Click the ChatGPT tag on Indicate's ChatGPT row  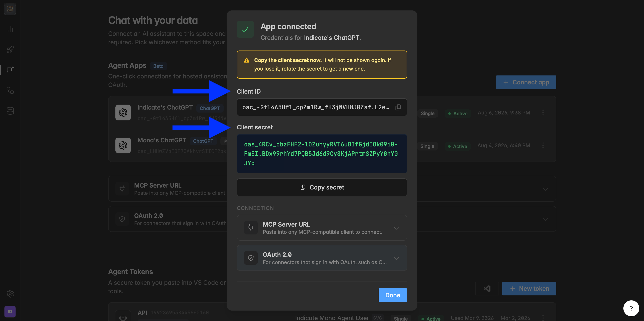[x=210, y=108]
